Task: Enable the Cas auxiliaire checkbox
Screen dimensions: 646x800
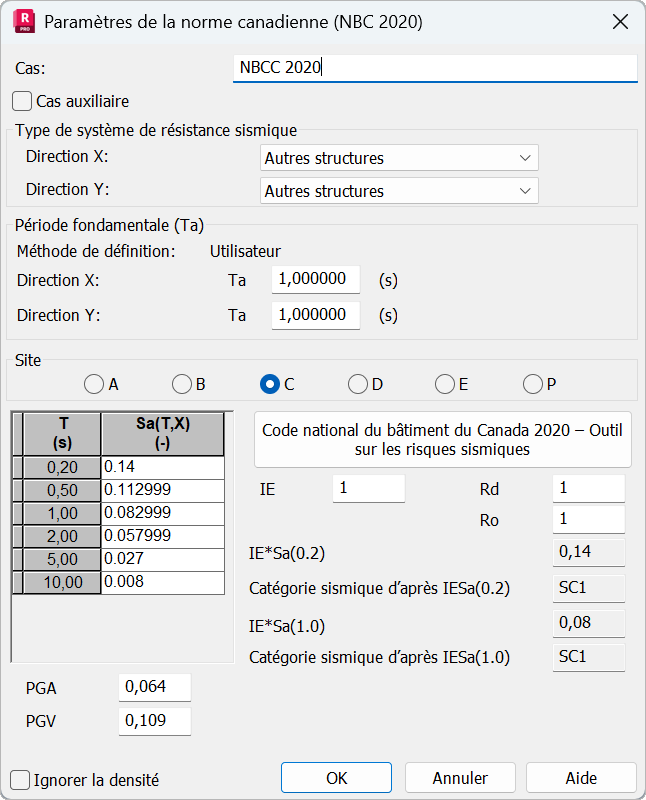Action: (x=22, y=101)
